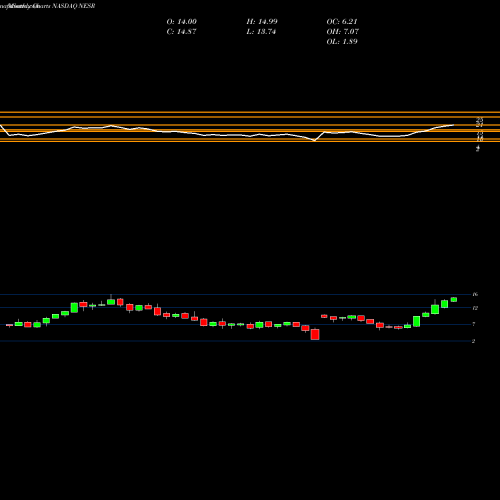Click the open price value O: 14.00
Viewport: 500px width, 500px height.
coord(182,22)
